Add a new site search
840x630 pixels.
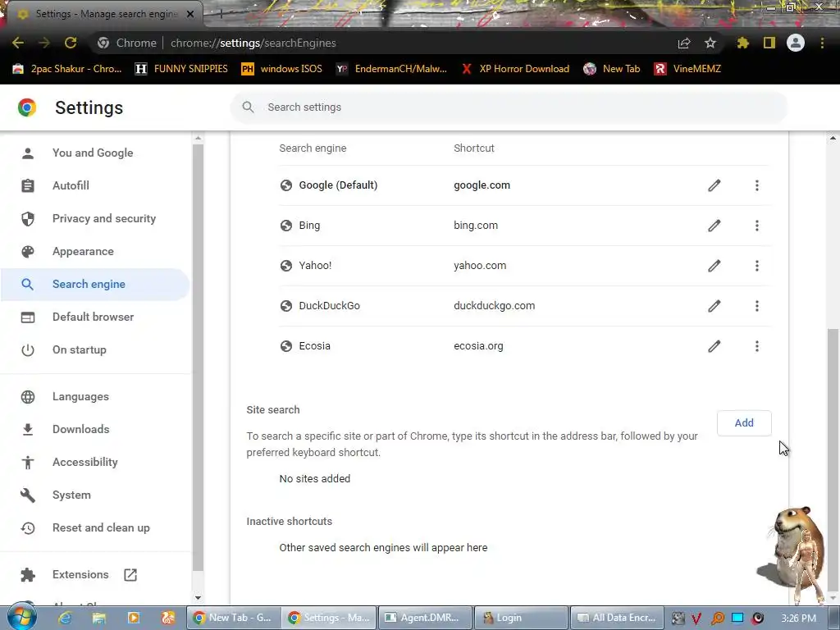744,423
